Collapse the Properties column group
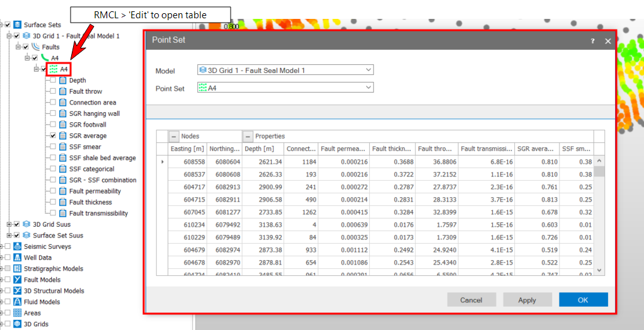The image size is (644, 330). click(248, 136)
